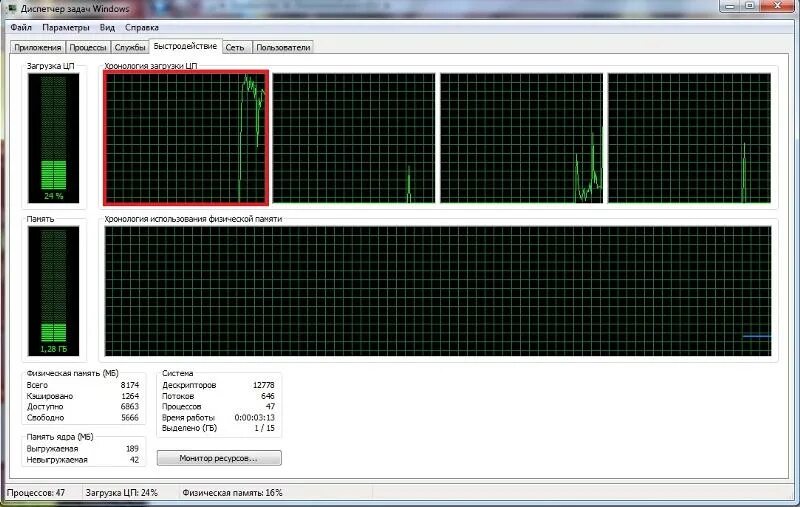Image resolution: width=800 pixels, height=507 pixels.
Task: Click the Кэшировано value 1264
Action: pos(130,396)
